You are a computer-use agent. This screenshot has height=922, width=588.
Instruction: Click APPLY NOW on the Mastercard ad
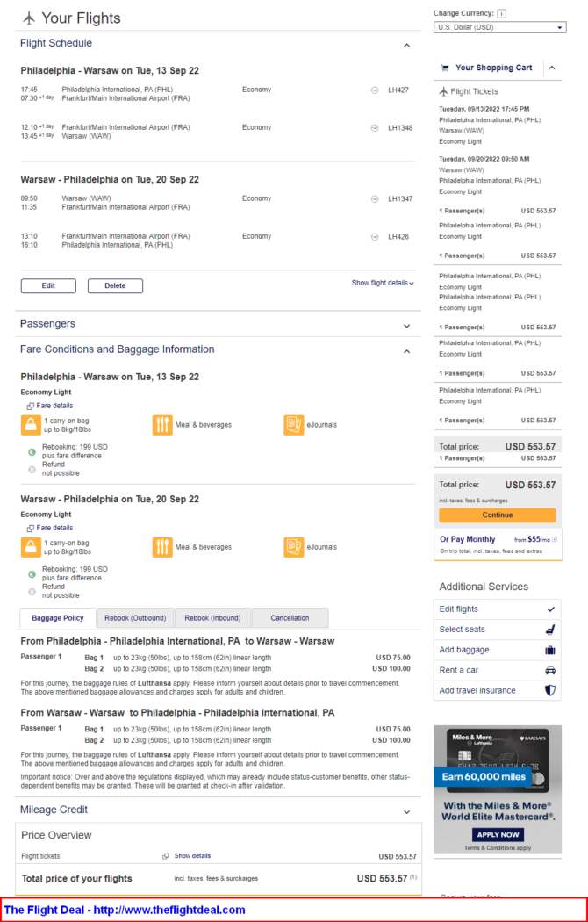coord(498,834)
